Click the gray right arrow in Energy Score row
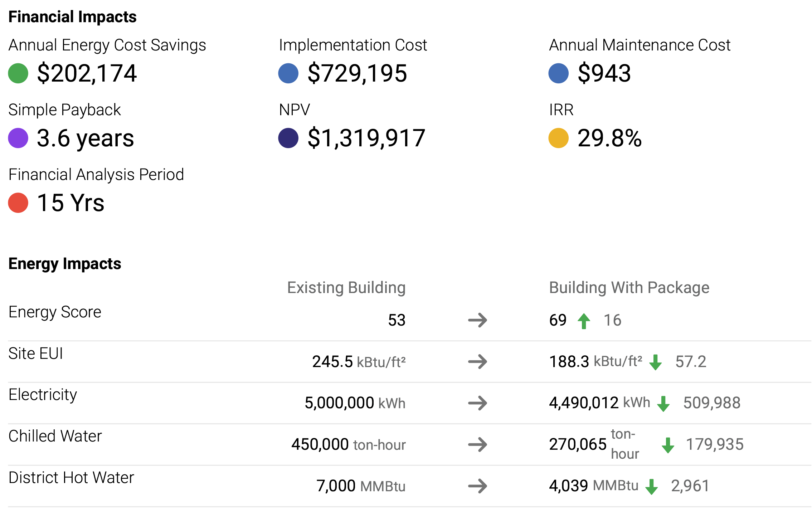812x517 pixels. 478,320
